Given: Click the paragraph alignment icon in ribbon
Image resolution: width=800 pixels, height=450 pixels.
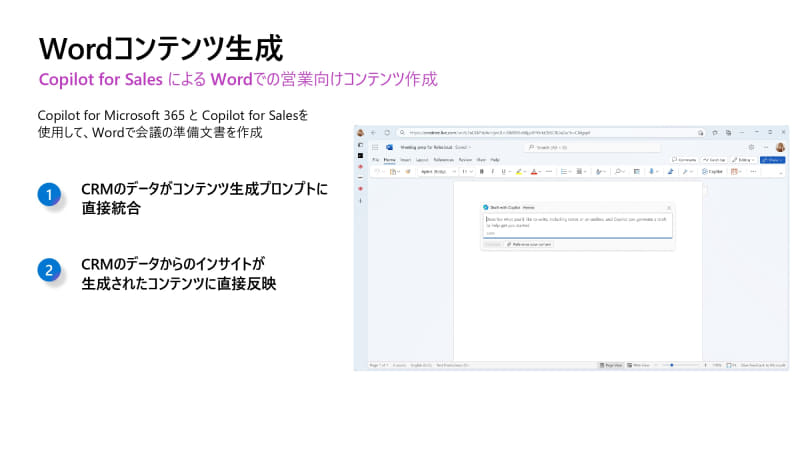Looking at the screenshot, I should coord(580,172).
